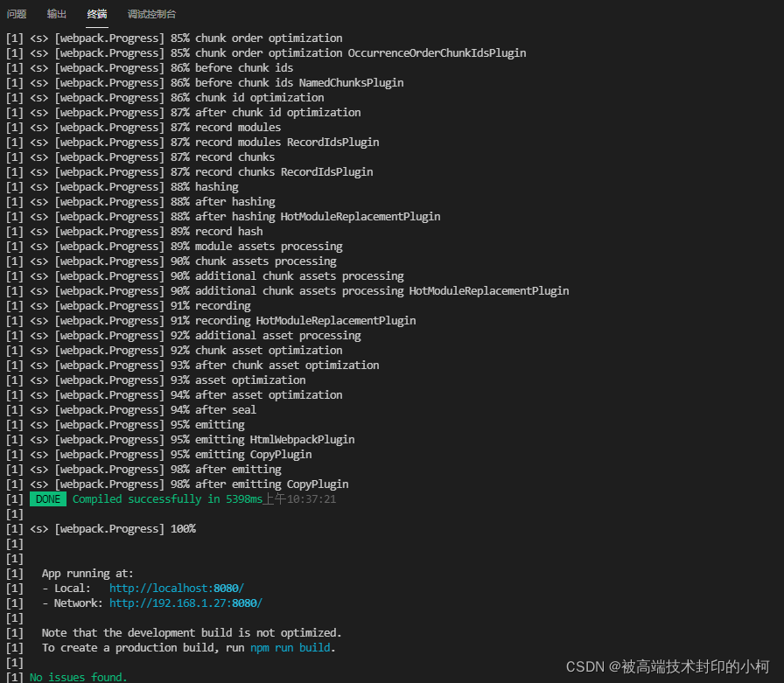
Task: Open the http://localhost:8080/ link
Action: (176, 588)
